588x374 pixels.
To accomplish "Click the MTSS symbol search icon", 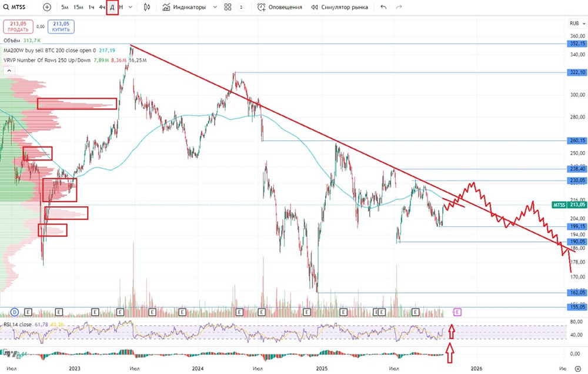I will click(6, 7).
